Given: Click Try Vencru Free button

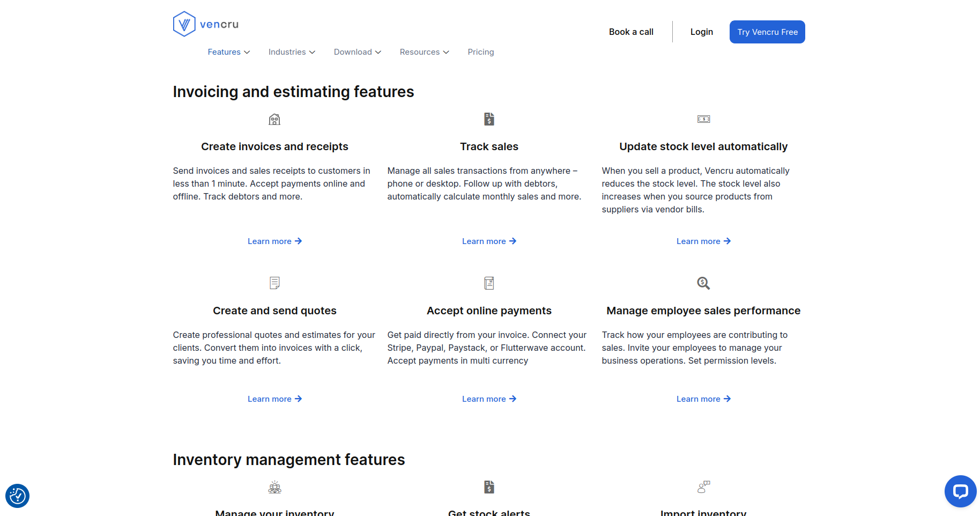Looking at the screenshot, I should point(767,32).
